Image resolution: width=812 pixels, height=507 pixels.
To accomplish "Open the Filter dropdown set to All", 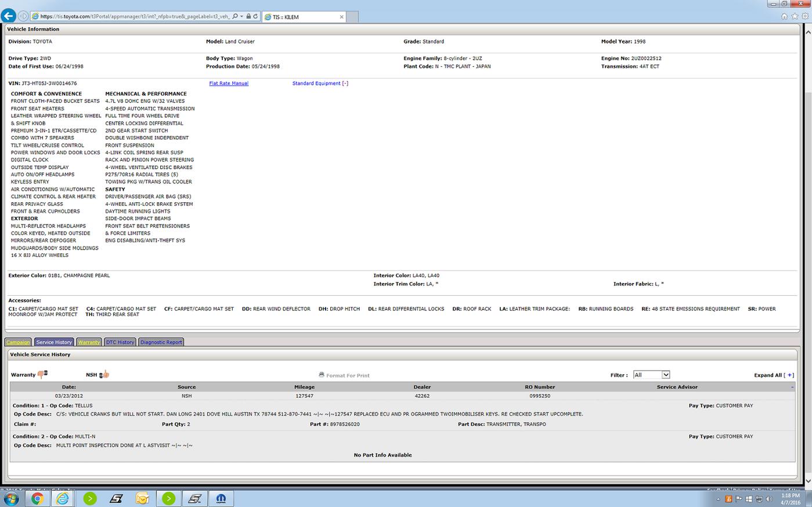I will tap(651, 375).
